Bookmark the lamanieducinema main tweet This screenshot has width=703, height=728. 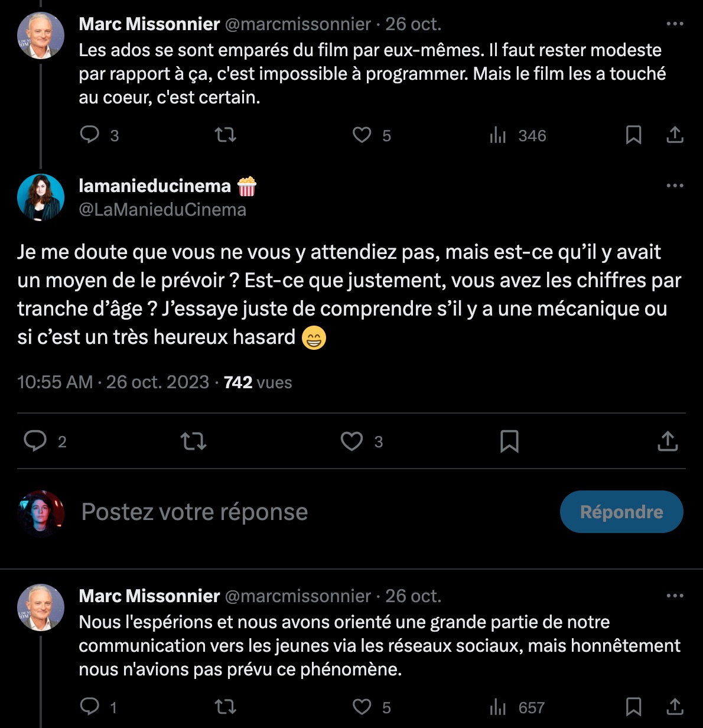click(x=509, y=441)
